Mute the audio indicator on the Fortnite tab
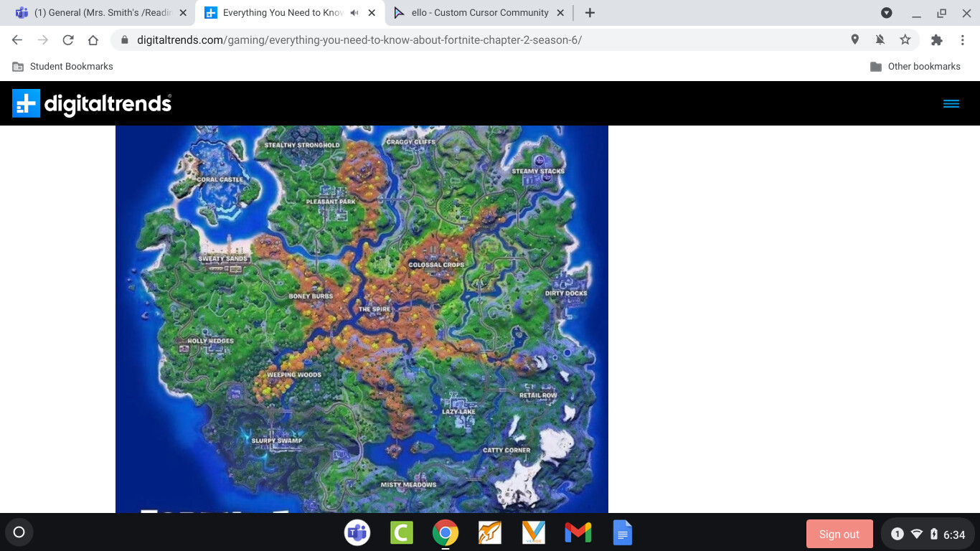 [354, 13]
